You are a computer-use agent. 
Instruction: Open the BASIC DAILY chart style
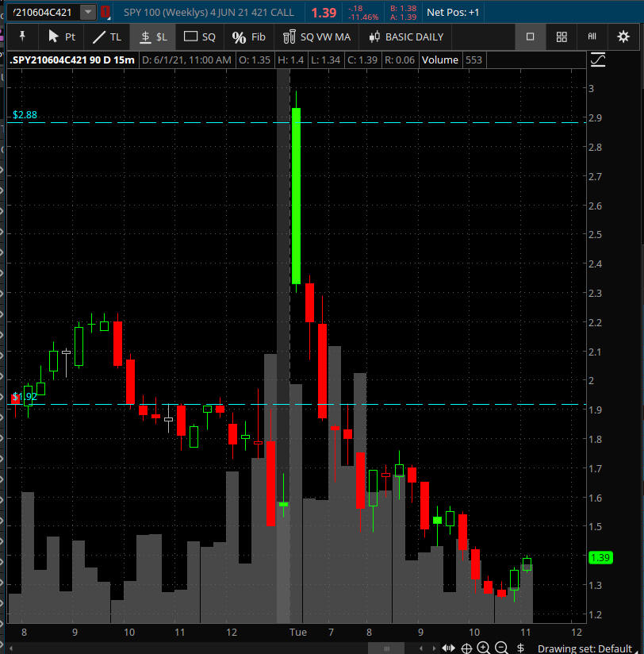(x=406, y=37)
